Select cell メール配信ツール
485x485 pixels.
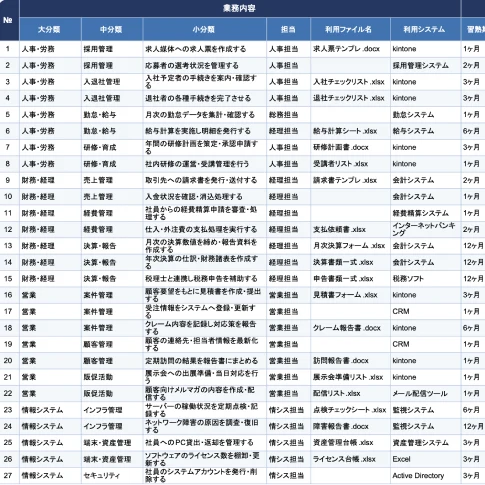click(x=425, y=393)
